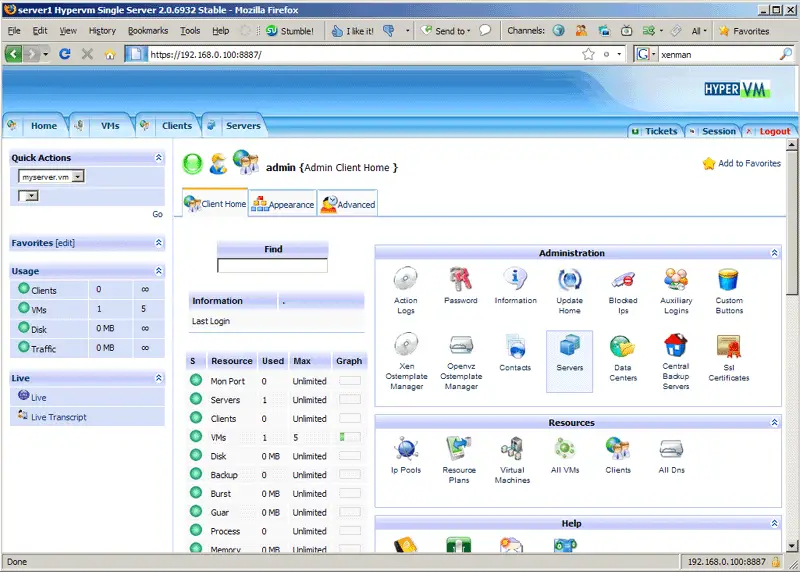Collapse the Favorites panel

tap(159, 243)
